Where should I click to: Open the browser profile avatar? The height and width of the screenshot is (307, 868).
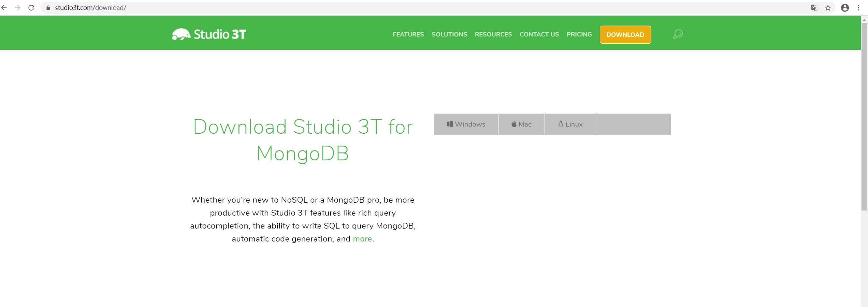click(845, 8)
